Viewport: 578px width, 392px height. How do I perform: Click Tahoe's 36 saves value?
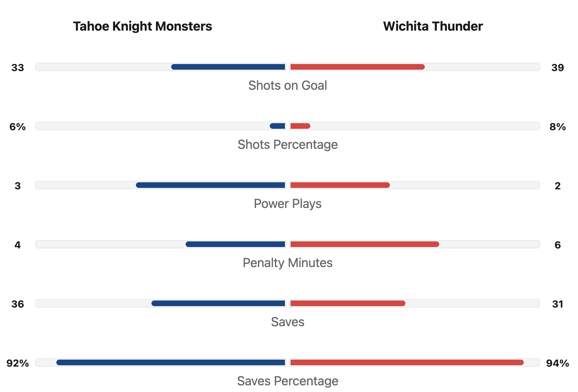point(18,304)
